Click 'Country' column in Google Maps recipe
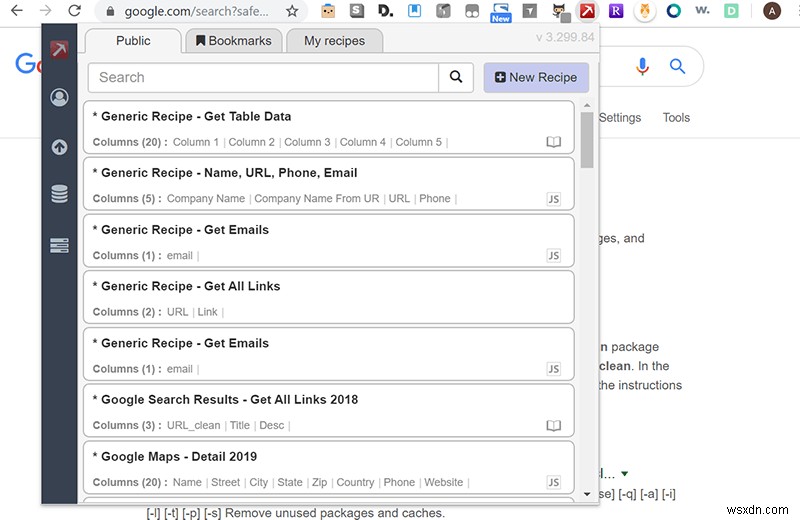This screenshot has width=800, height=520. [355, 482]
